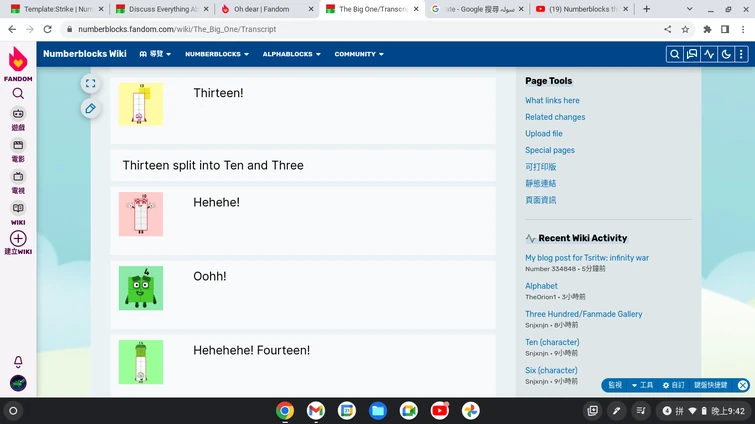Viewport: 755px width, 424px height.
Task: Expand the 導覽 navigation dropdown
Action: click(155, 54)
